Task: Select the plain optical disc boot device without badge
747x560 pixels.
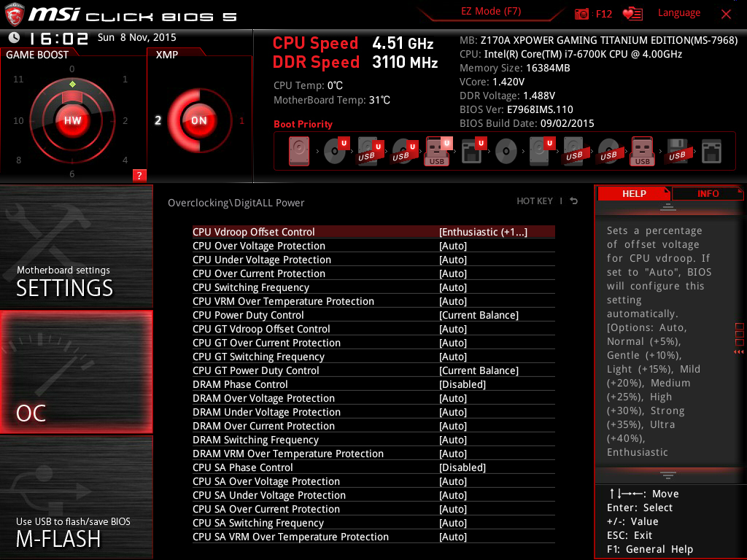Action: pyautogui.click(x=506, y=152)
